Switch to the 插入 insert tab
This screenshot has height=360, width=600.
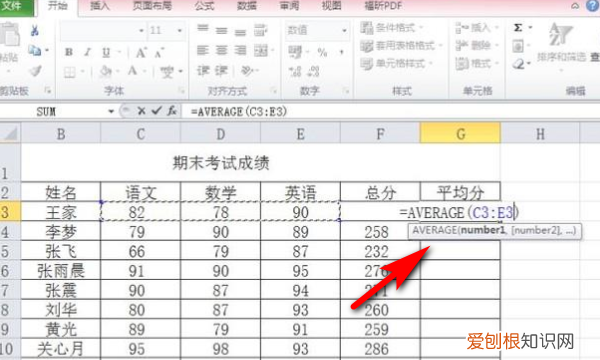tap(99, 6)
